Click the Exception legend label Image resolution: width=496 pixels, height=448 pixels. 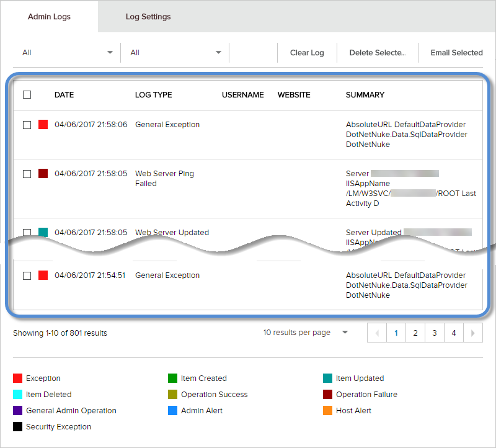click(43, 379)
